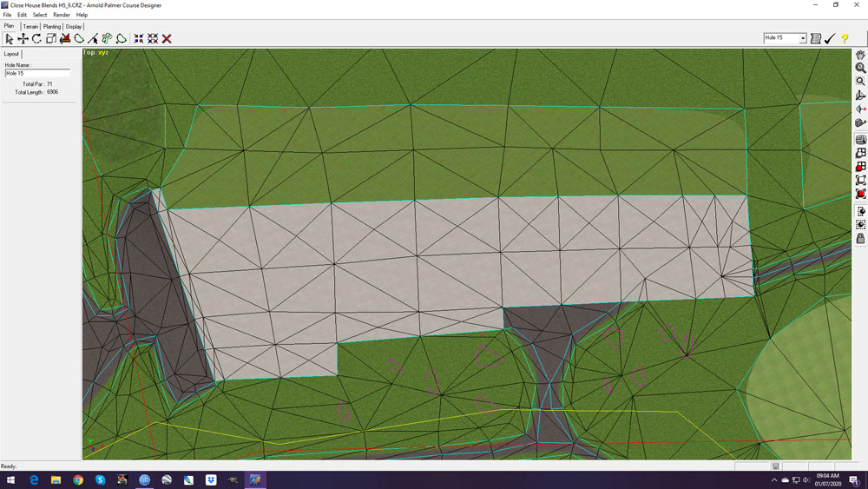Open the Render menu
Screen dimensions: 868x489
[62, 15]
